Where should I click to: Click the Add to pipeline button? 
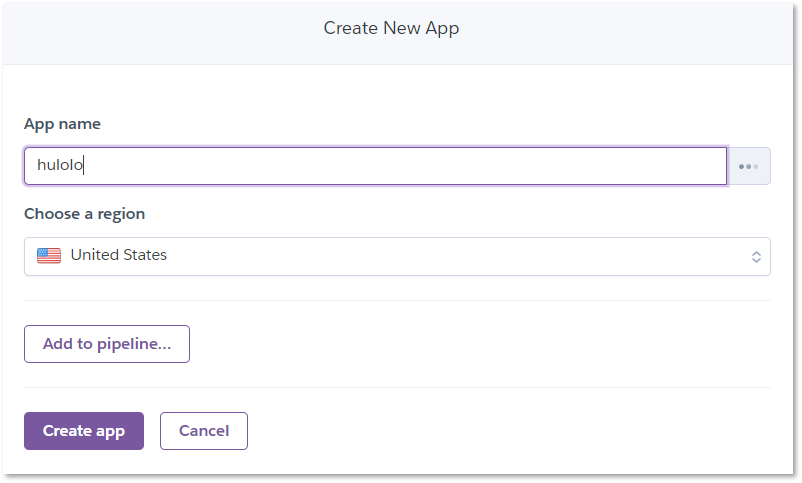(107, 344)
